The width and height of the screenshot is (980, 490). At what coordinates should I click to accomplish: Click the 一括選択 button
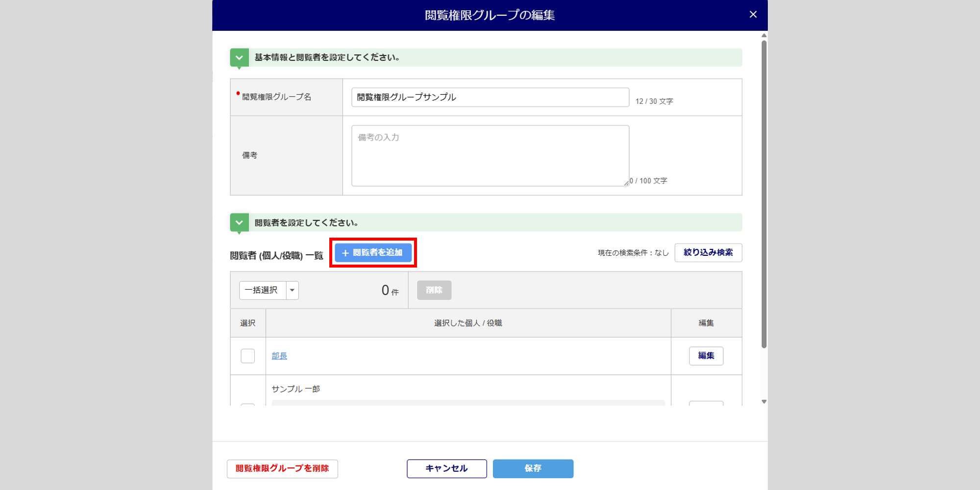(x=262, y=291)
